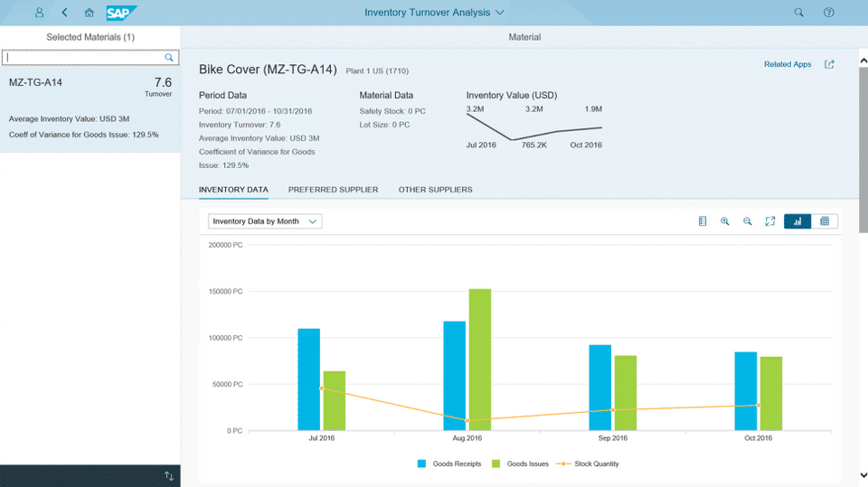This screenshot has height=487, width=868.
Task: Open the Home launchpad icon
Action: coord(89,13)
